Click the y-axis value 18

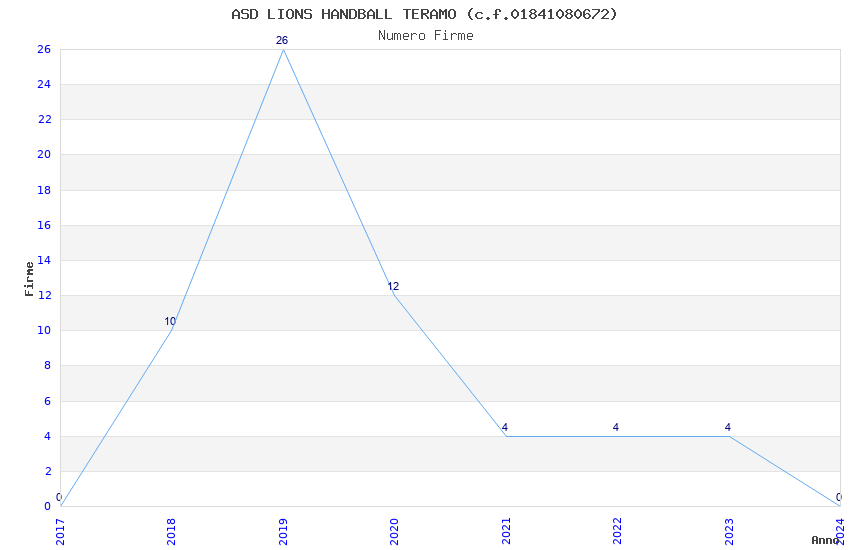click(x=44, y=190)
